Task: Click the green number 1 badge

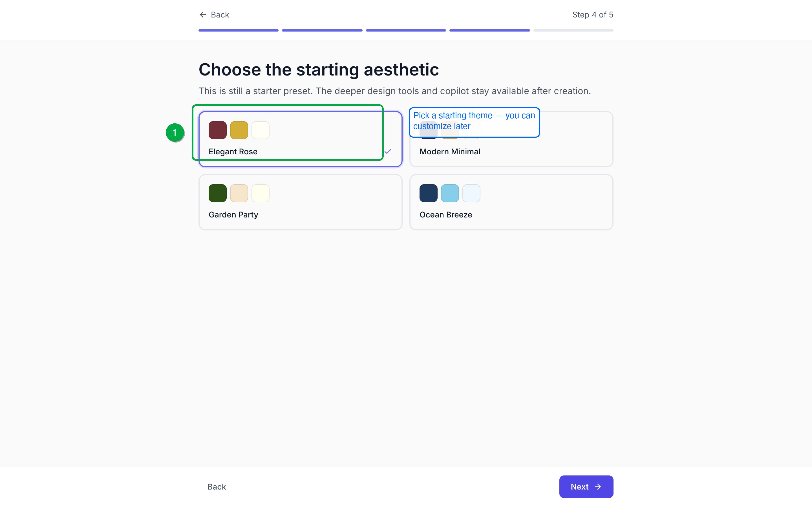Action: (x=175, y=133)
